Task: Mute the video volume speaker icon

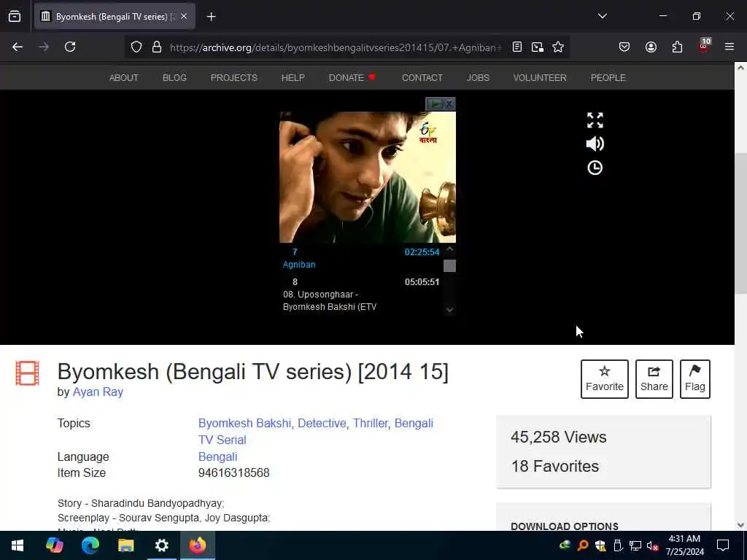Action: [x=595, y=144]
